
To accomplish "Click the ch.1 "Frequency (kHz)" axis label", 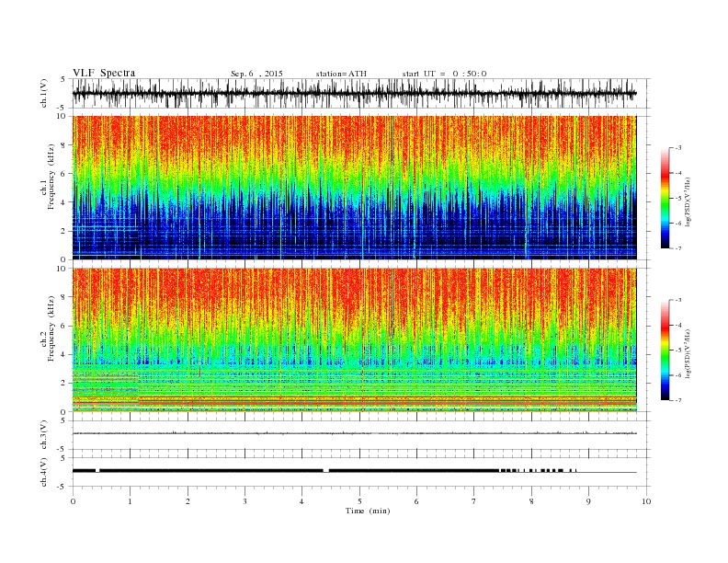I will (x=51, y=177).
